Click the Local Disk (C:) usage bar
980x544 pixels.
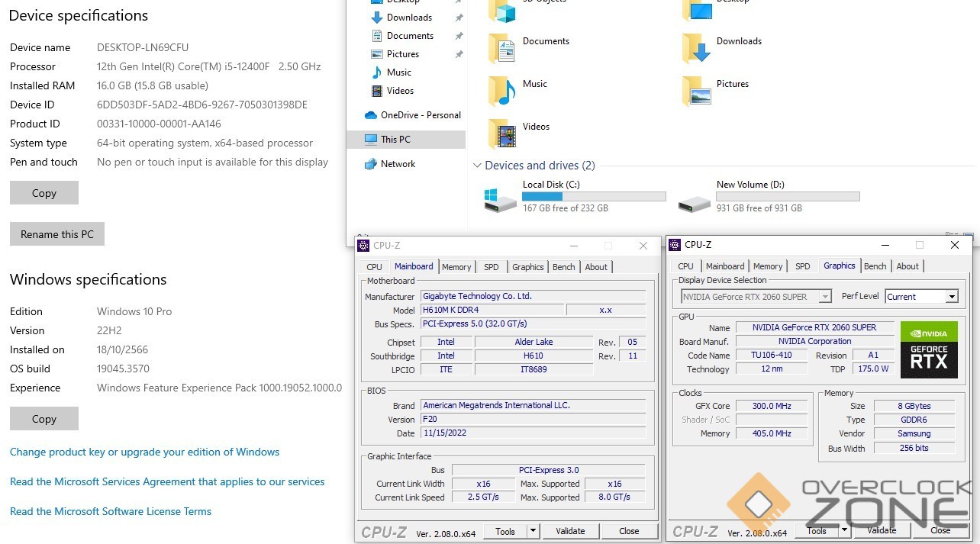(594, 196)
